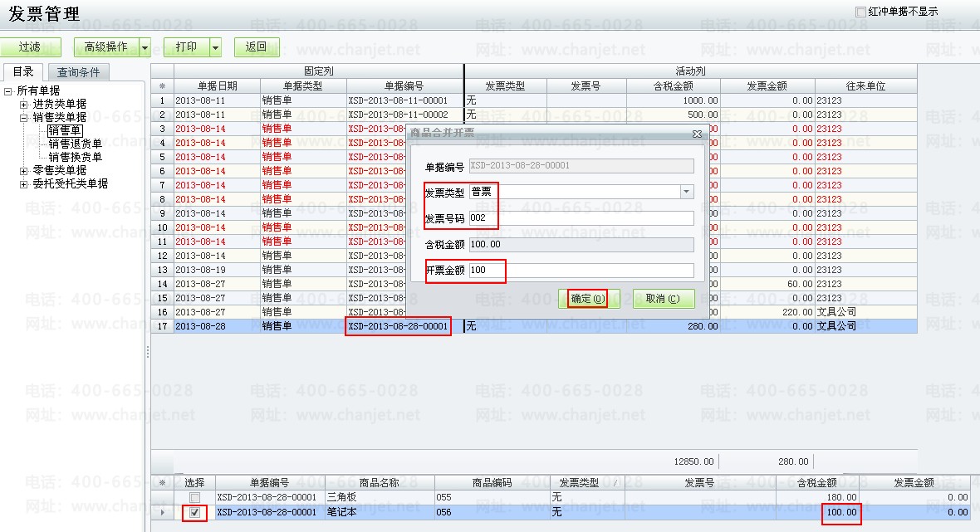Click the 过滤 toolbar button

point(29,47)
